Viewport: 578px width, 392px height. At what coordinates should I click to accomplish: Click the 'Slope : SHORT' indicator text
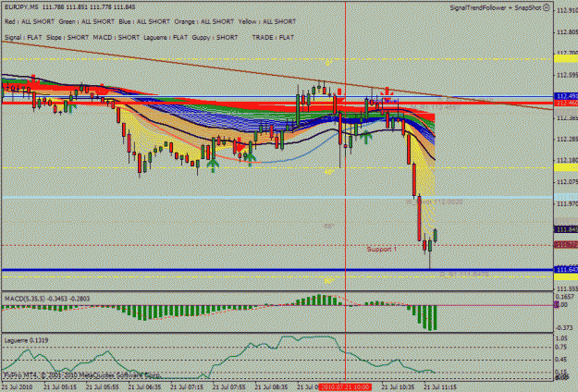[x=68, y=38]
